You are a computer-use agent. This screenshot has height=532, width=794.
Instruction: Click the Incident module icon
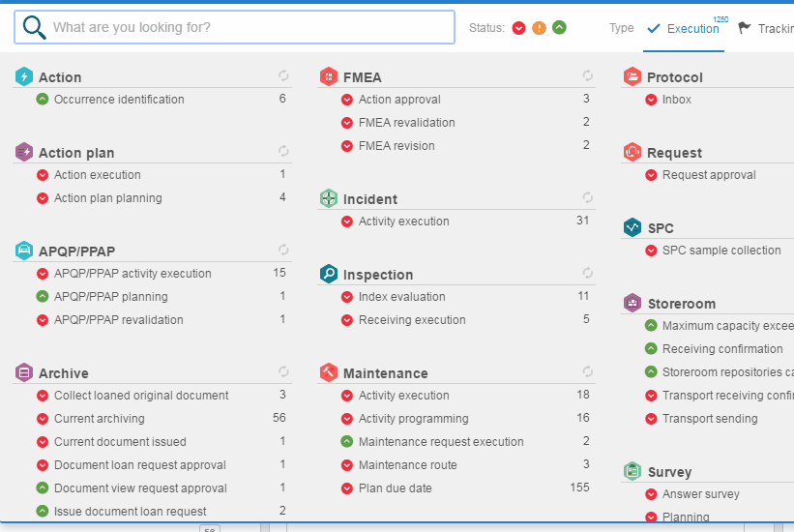[x=329, y=198]
